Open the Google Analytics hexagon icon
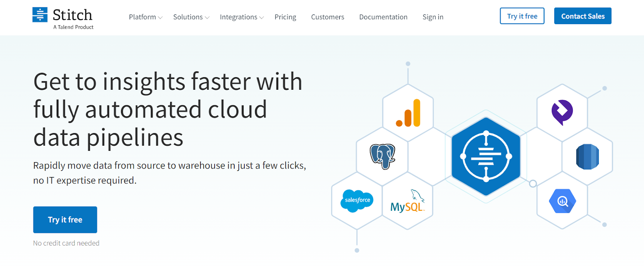 click(x=408, y=113)
